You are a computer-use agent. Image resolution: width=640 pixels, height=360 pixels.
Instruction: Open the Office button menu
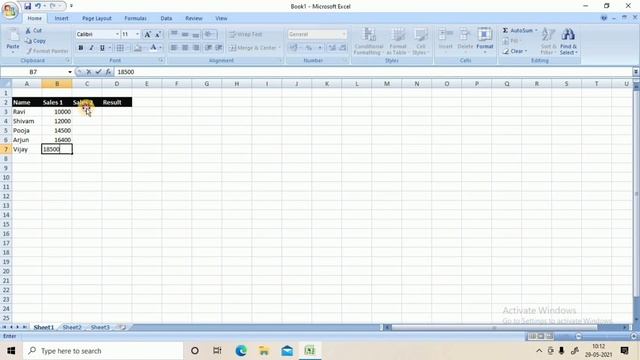pos(10,10)
